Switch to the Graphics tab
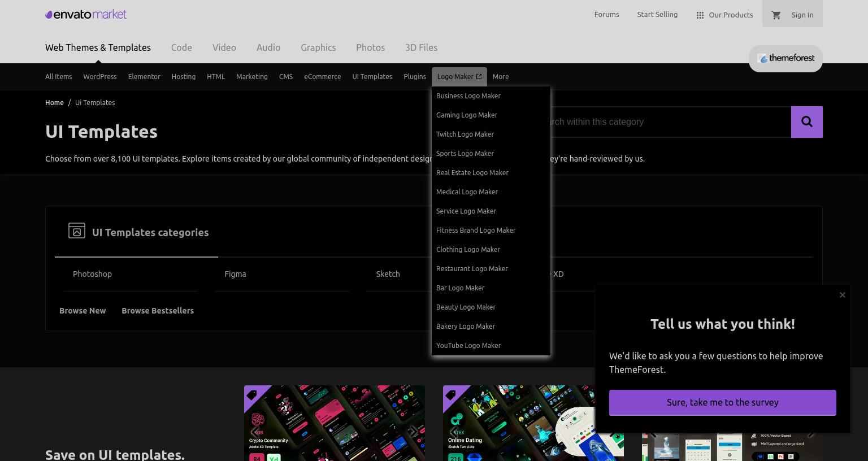Screen dimensions: 868x461 [x=318, y=47]
